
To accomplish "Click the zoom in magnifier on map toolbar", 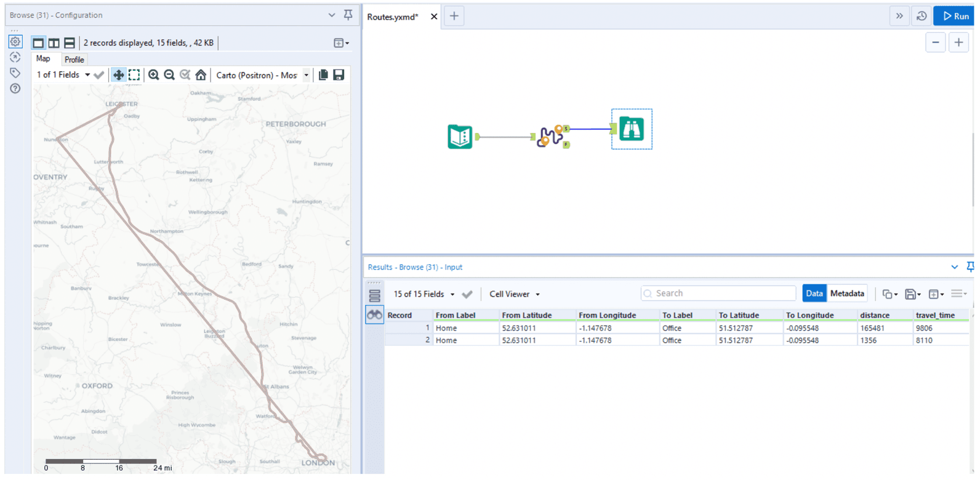I will [154, 75].
